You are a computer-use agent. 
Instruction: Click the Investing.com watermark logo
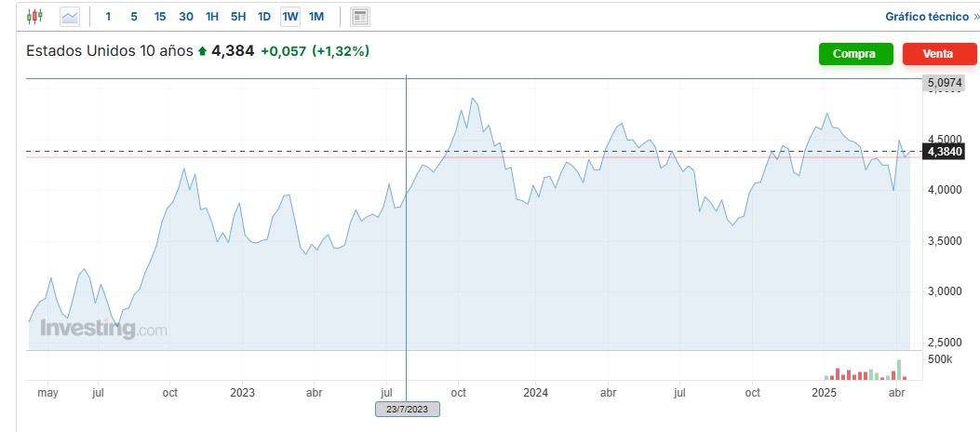pos(104,329)
